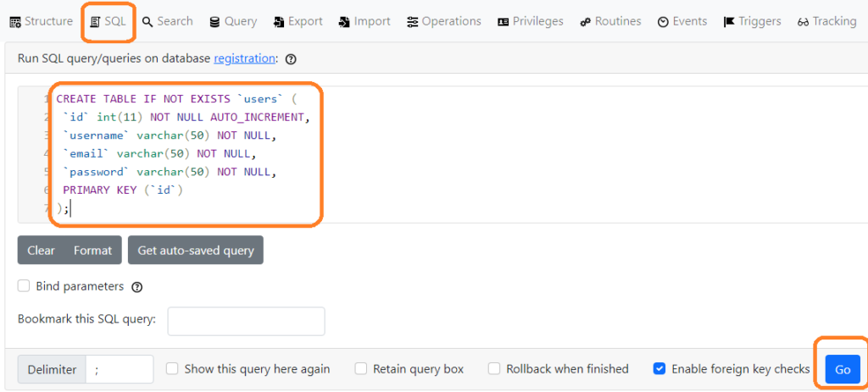Click the `email` varchar(50) line

159,154
